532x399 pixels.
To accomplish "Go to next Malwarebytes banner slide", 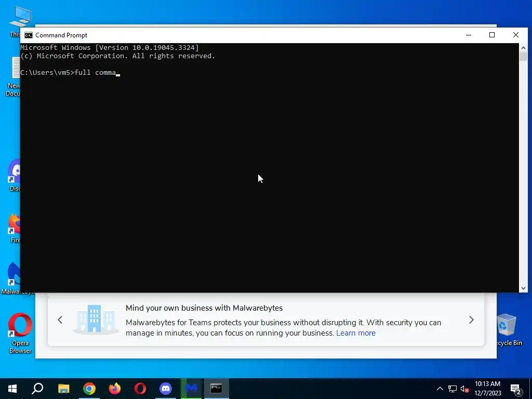I will (471, 320).
